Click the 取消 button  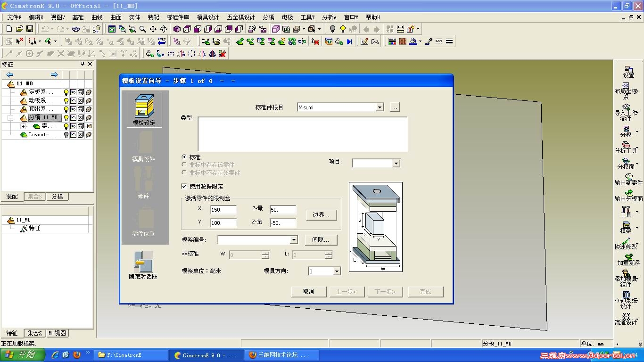(x=309, y=292)
